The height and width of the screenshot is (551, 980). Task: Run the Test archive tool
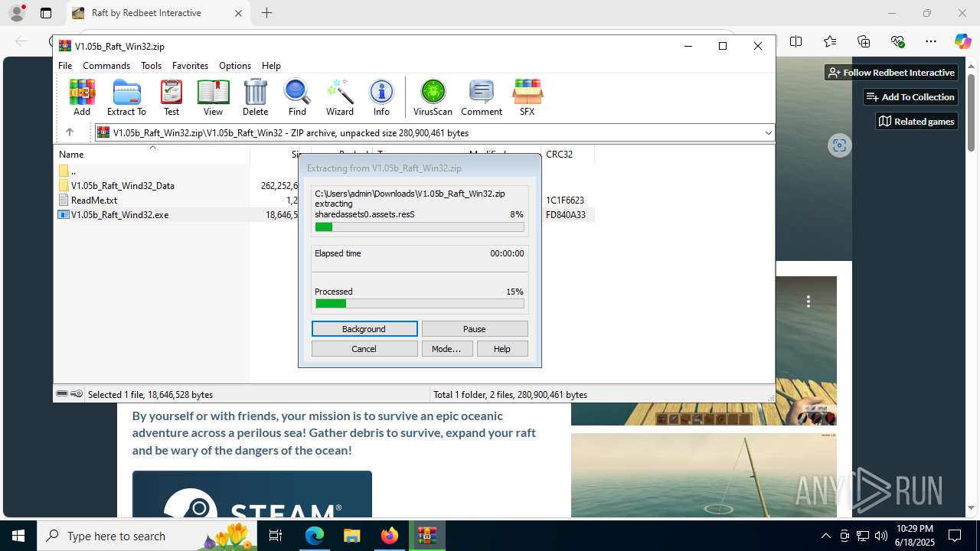coord(171,97)
